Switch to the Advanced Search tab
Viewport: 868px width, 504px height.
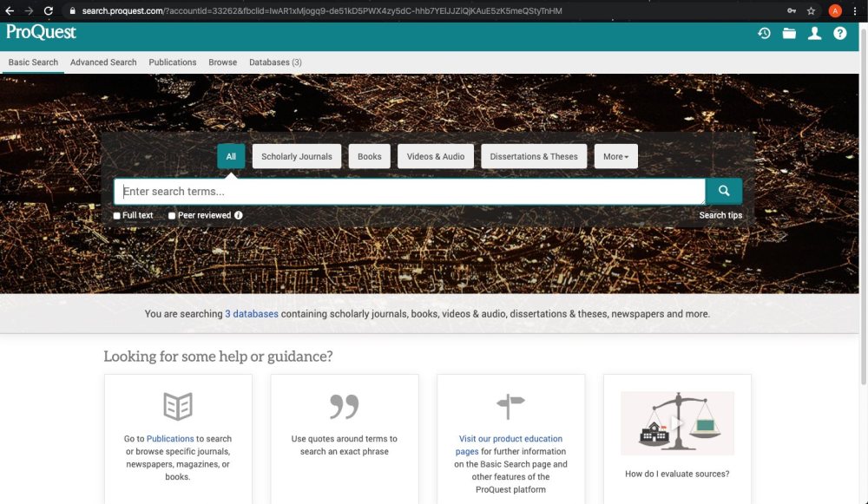[x=102, y=62]
